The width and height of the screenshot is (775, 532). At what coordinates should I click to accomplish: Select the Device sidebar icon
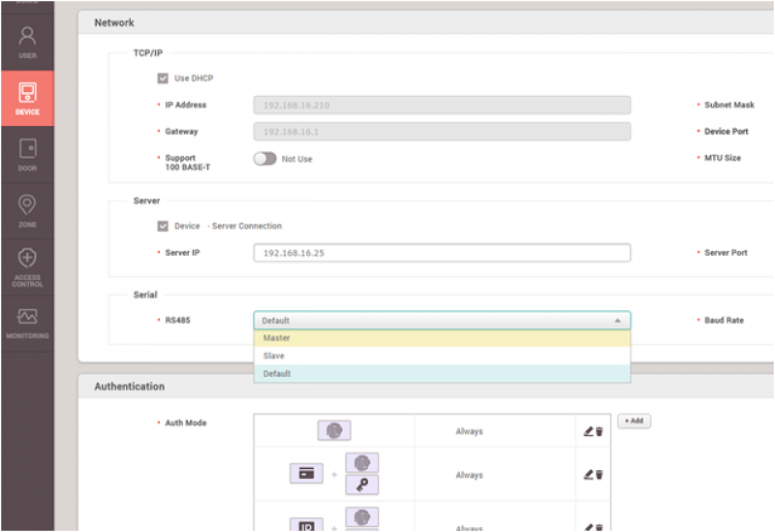27,99
